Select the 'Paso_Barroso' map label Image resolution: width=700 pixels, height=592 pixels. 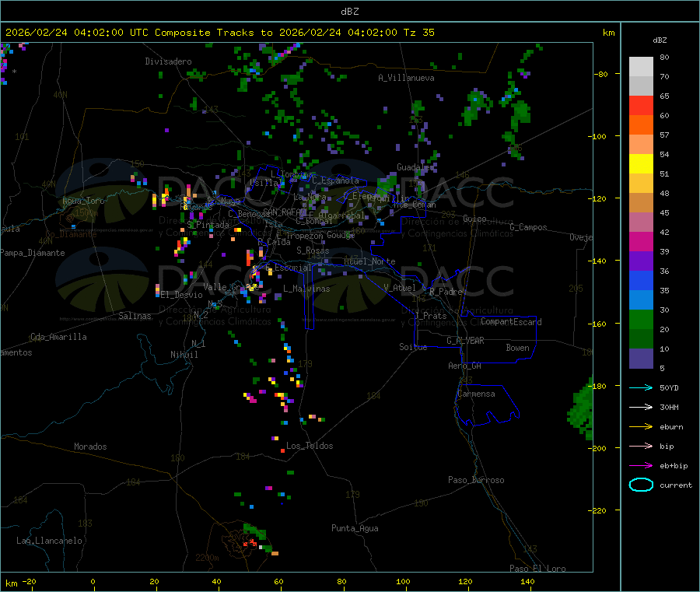click(x=476, y=481)
